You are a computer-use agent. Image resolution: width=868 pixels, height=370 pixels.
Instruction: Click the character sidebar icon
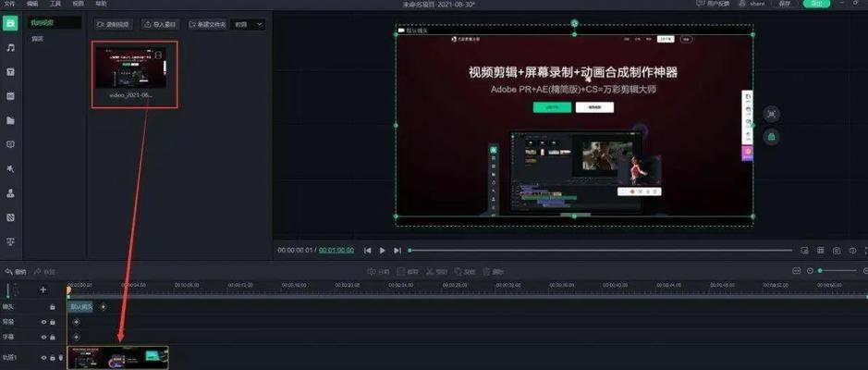point(10,193)
